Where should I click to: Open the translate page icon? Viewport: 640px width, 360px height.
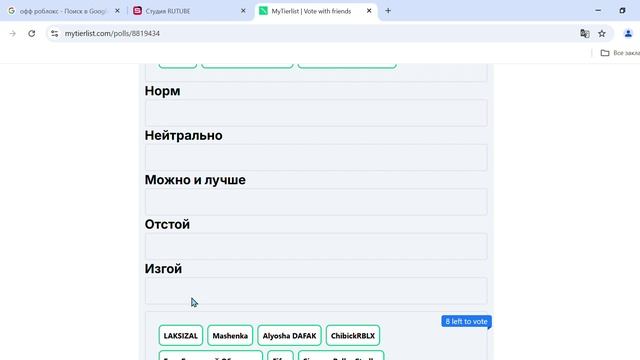point(584,33)
